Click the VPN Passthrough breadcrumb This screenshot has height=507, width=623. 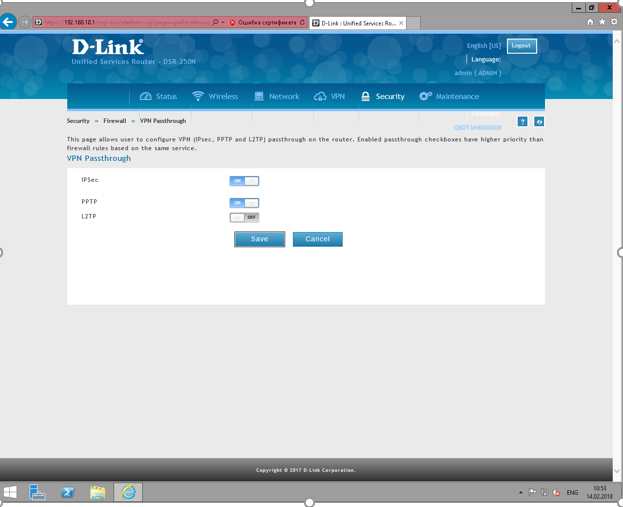point(163,121)
